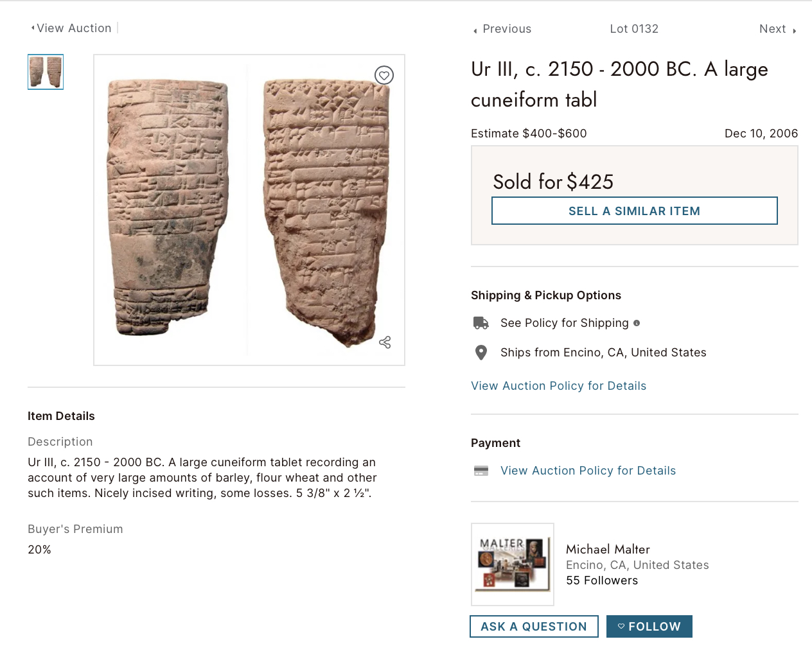Go back via View Auction link

[73, 28]
